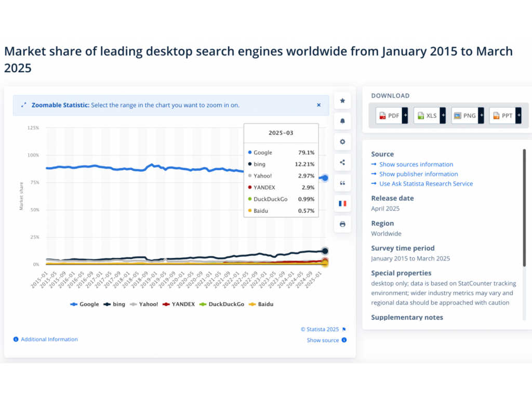The width and height of the screenshot is (532, 404).
Task: Click info icon beside Additional Information
Action: [16, 340]
